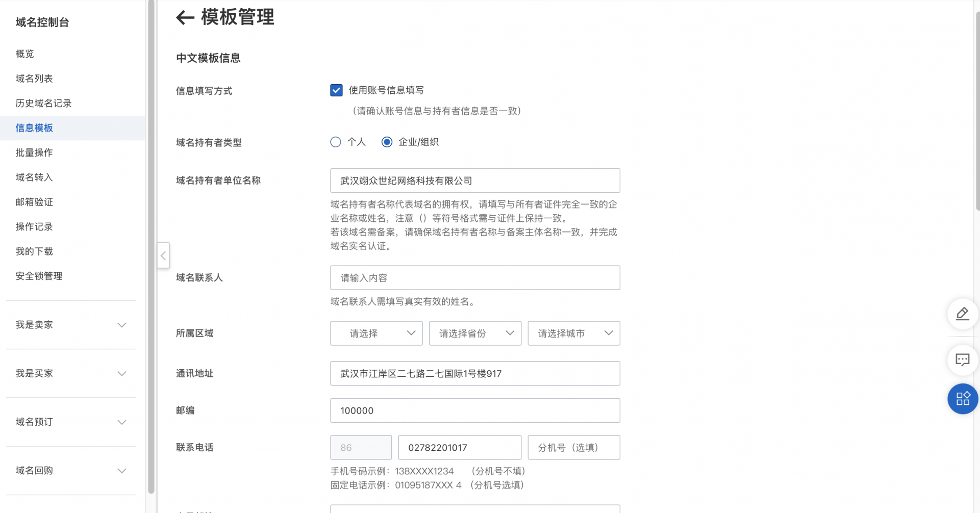
Task: Open the chat feedback floating icon
Action: click(x=962, y=360)
